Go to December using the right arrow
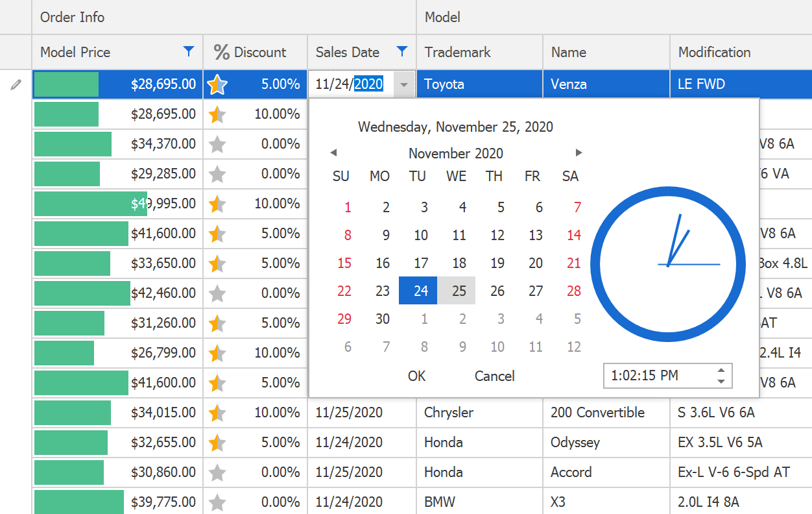The height and width of the screenshot is (514, 812). pyautogui.click(x=579, y=153)
